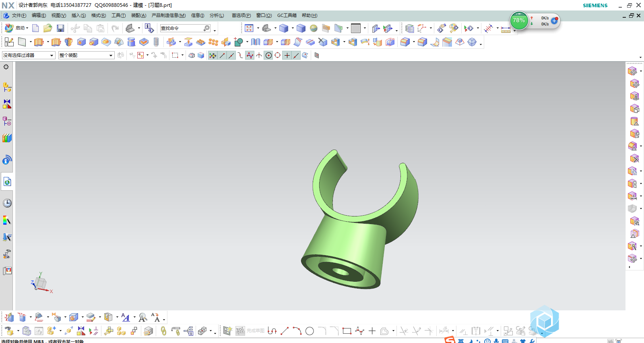Open the GC工具箱 menu

coord(287,15)
